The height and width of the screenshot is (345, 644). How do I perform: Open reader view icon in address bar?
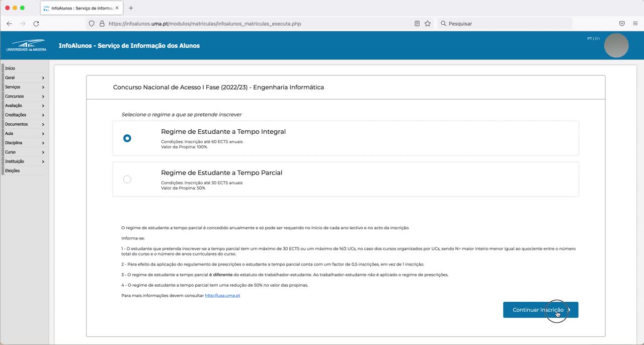click(x=417, y=24)
